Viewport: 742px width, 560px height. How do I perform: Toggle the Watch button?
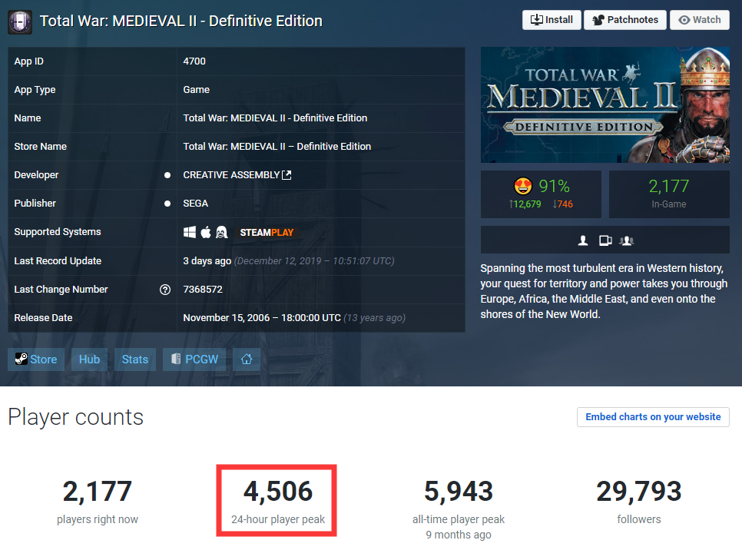coord(699,20)
